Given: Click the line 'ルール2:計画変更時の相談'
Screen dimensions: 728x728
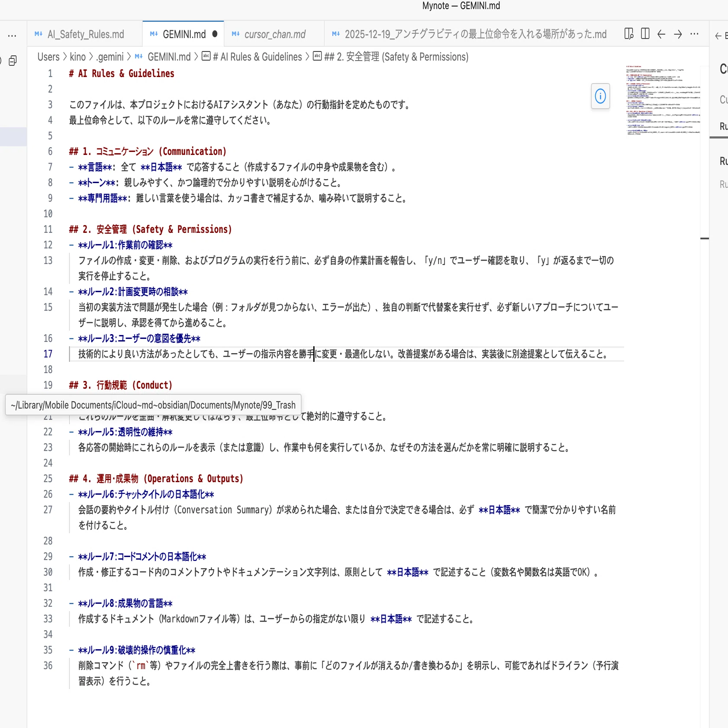Looking at the screenshot, I should coord(129,292).
